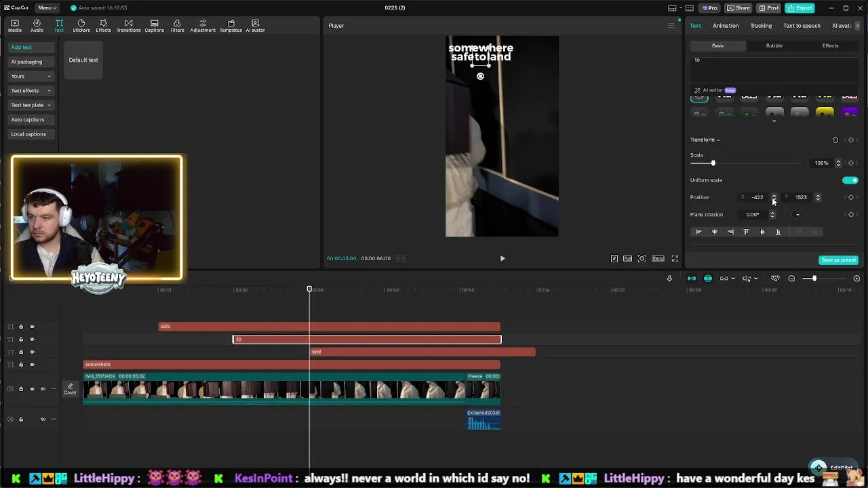Open full screen player view
The image size is (868, 488).
[675, 258]
